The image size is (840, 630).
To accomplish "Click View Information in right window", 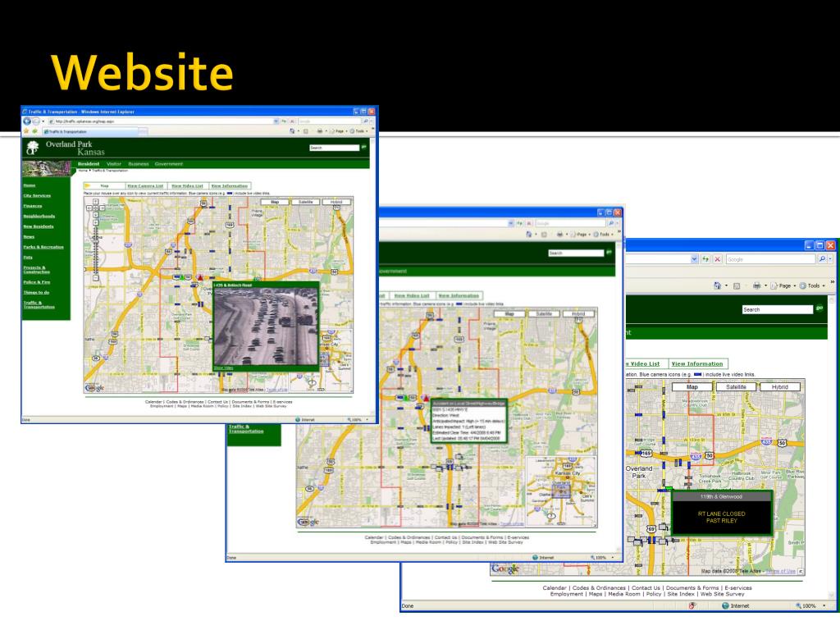I will [x=697, y=363].
